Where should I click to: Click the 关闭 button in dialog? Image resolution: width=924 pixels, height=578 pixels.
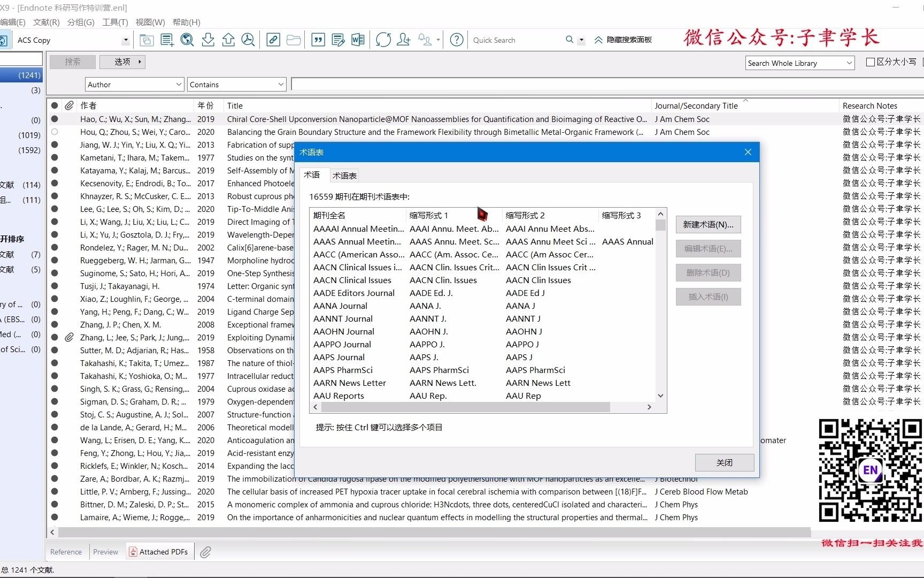click(x=725, y=462)
